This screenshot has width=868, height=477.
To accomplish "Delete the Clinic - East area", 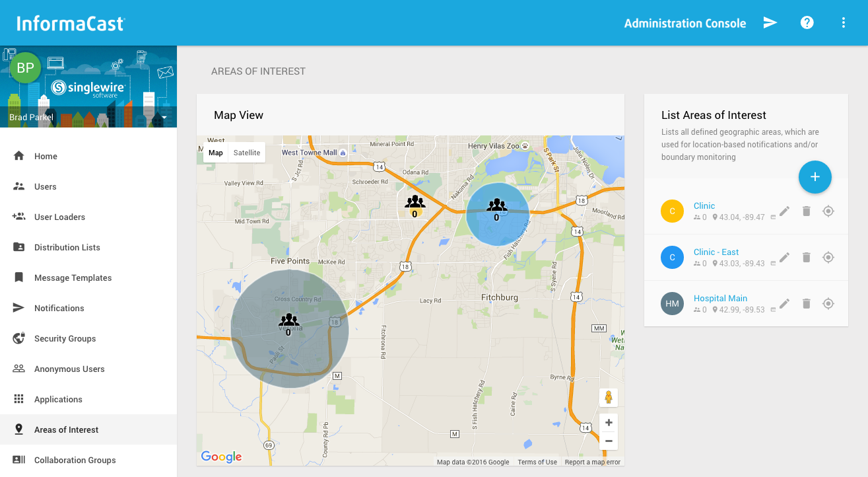I will click(806, 257).
